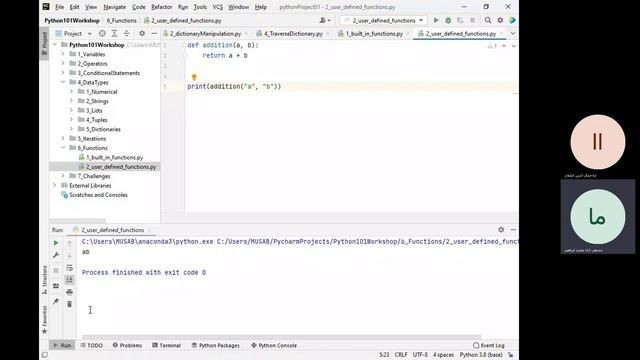
Task: Open the Python Console tool window
Action: [274, 345]
